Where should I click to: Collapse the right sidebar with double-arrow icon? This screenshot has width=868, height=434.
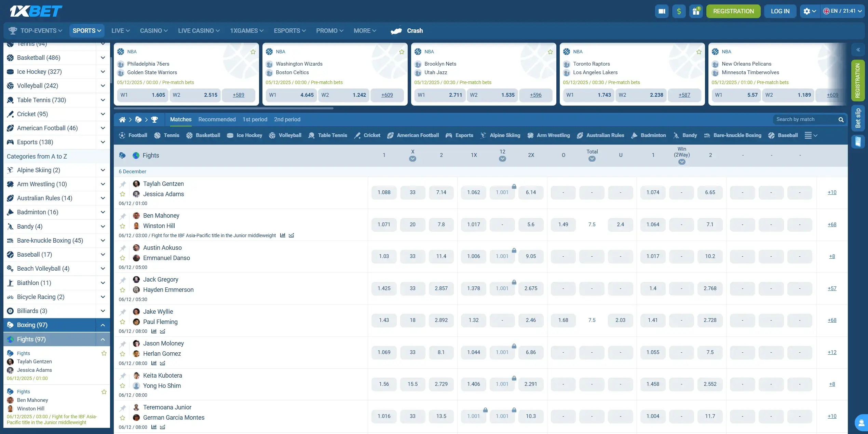point(858,50)
